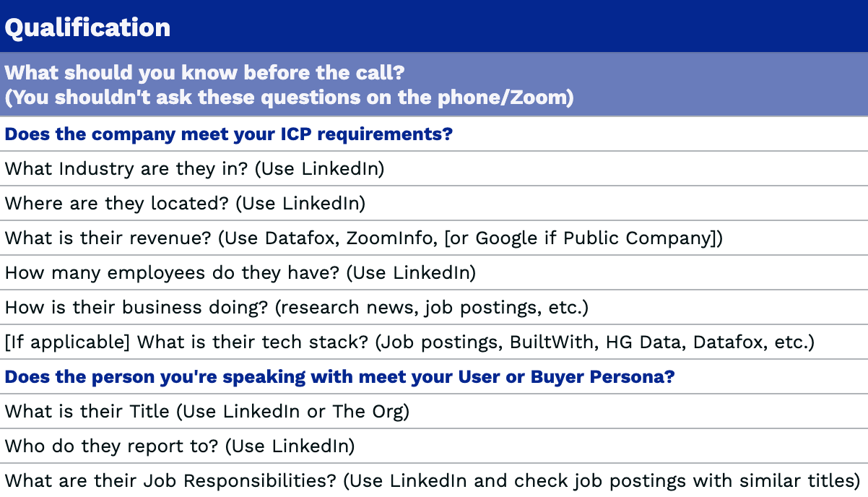Click '(Use LinkedIn or The Org)' text
The height and width of the screenshot is (497, 868).
click(x=296, y=412)
